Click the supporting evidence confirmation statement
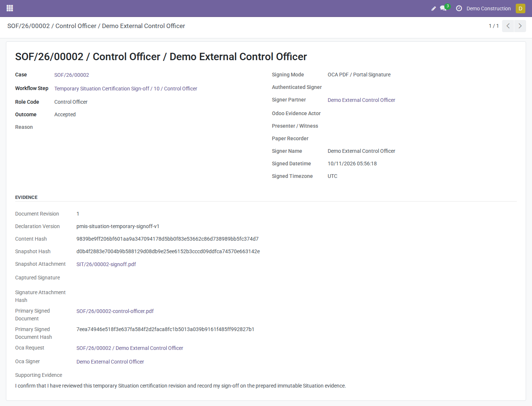The height and width of the screenshot is (406, 532). (x=180, y=386)
